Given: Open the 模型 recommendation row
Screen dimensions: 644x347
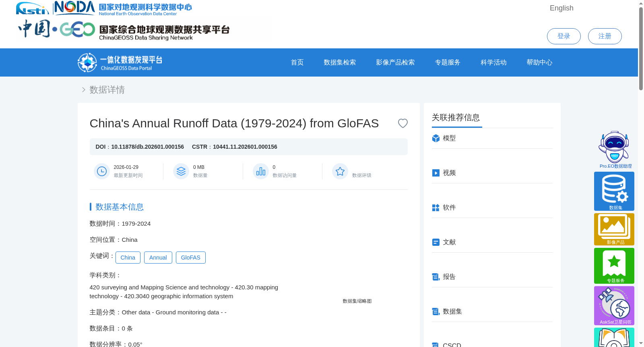Looking at the screenshot, I should click(x=492, y=138).
